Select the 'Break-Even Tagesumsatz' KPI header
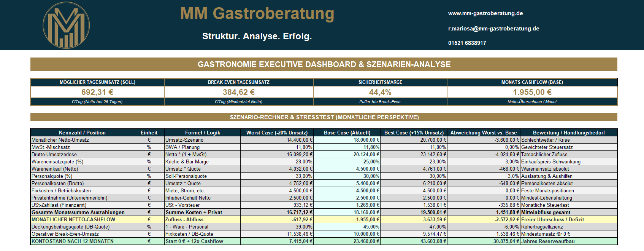This screenshot has width=644, height=251. (239, 82)
